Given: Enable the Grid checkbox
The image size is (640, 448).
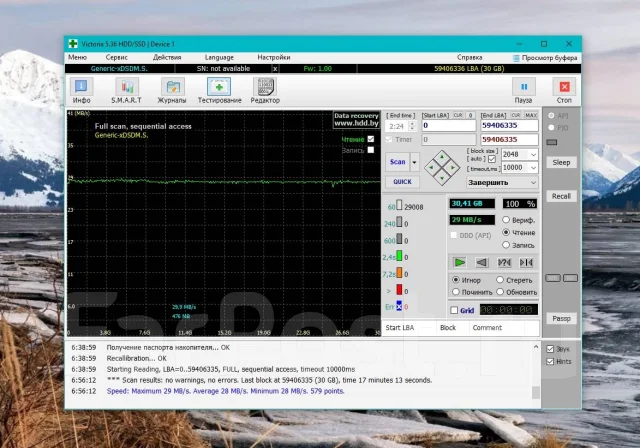Looking at the screenshot, I should pyautogui.click(x=454, y=310).
